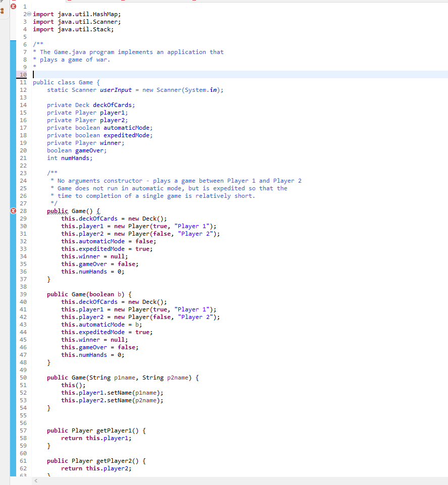Click 'private Player player1;' declaration
Screen dimensions: 448x485
(87, 113)
